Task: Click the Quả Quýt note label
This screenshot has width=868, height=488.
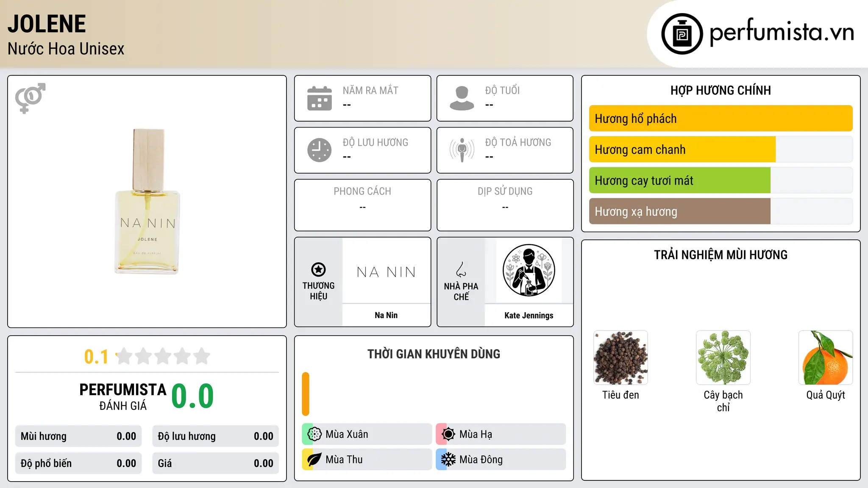Action: [826, 395]
